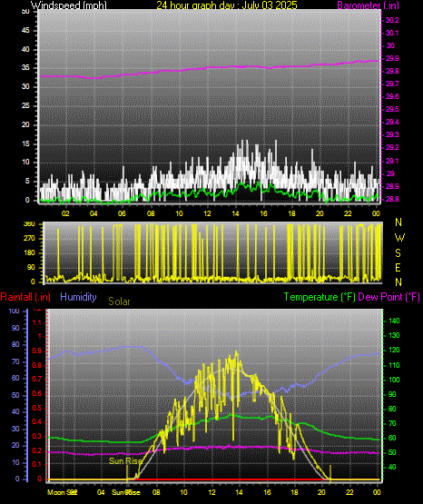Click the 29.9 barometer scale value

click(x=392, y=58)
